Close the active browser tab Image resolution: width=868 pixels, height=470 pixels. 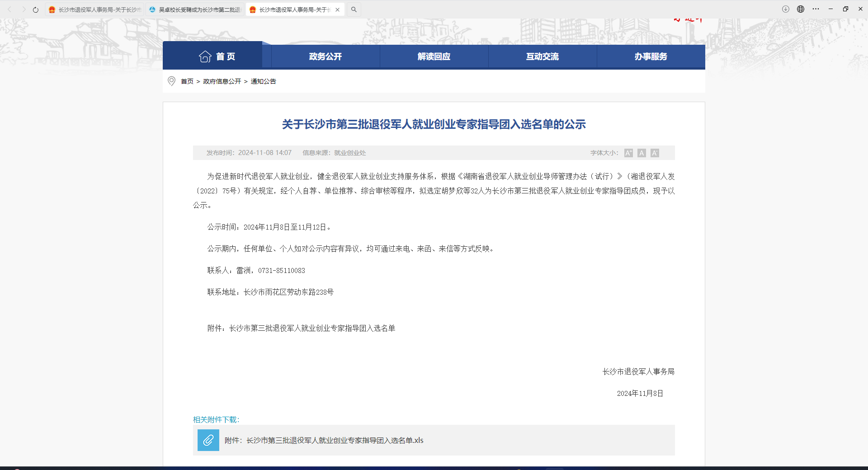[x=338, y=9]
